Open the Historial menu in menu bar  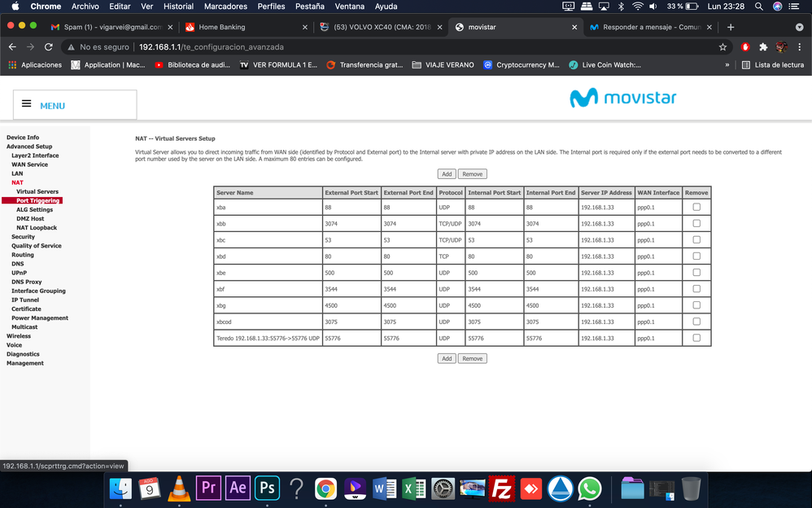pos(178,7)
